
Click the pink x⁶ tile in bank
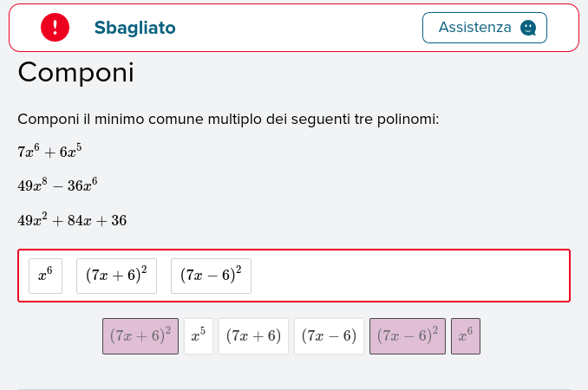point(466,336)
